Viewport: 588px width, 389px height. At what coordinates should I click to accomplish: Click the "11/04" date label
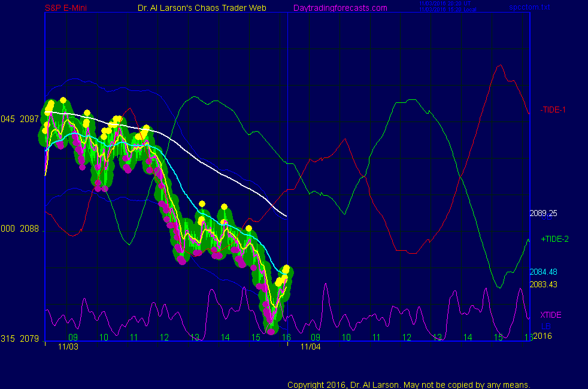click(x=311, y=347)
